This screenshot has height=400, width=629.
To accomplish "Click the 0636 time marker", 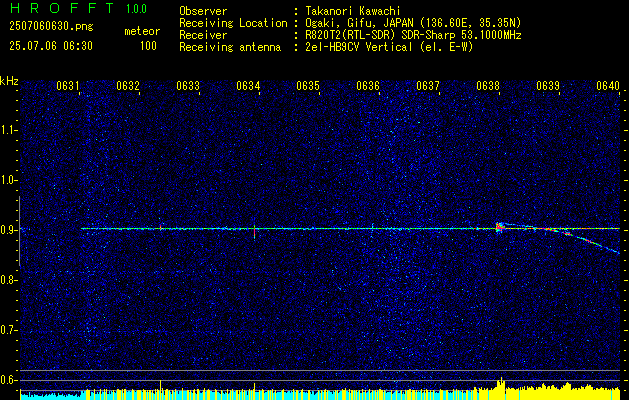I will click(368, 85).
